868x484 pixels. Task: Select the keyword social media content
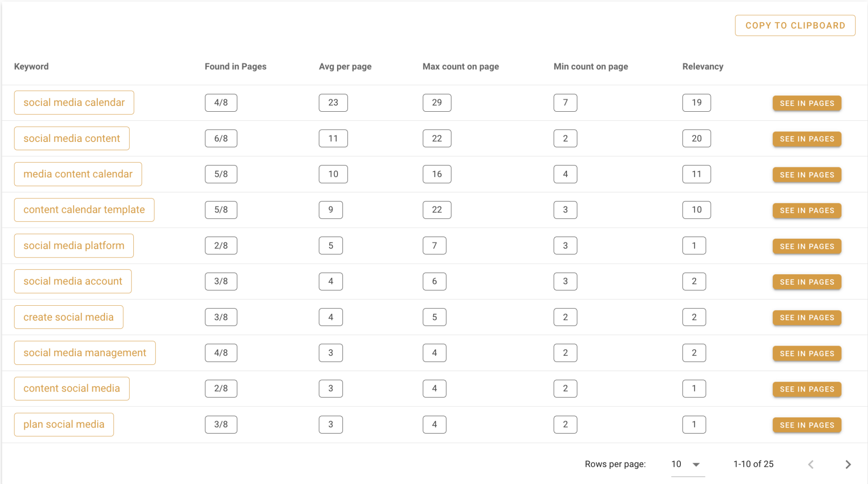coord(71,138)
